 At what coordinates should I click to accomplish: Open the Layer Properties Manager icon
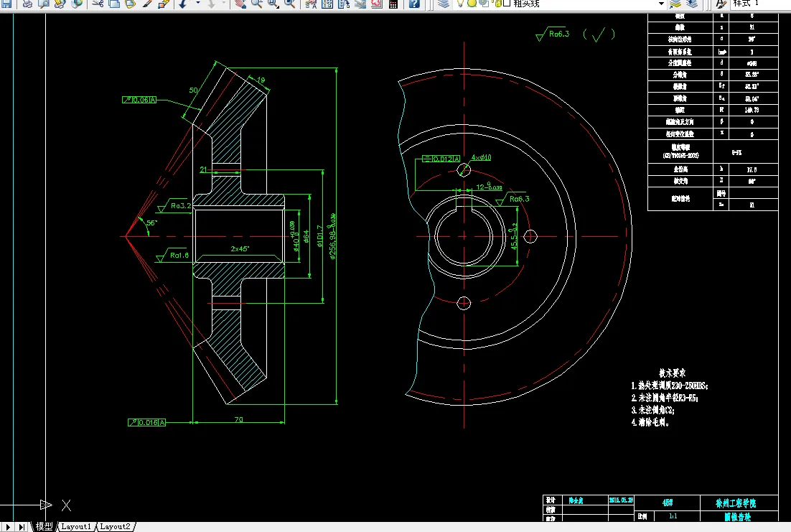[444, 4]
